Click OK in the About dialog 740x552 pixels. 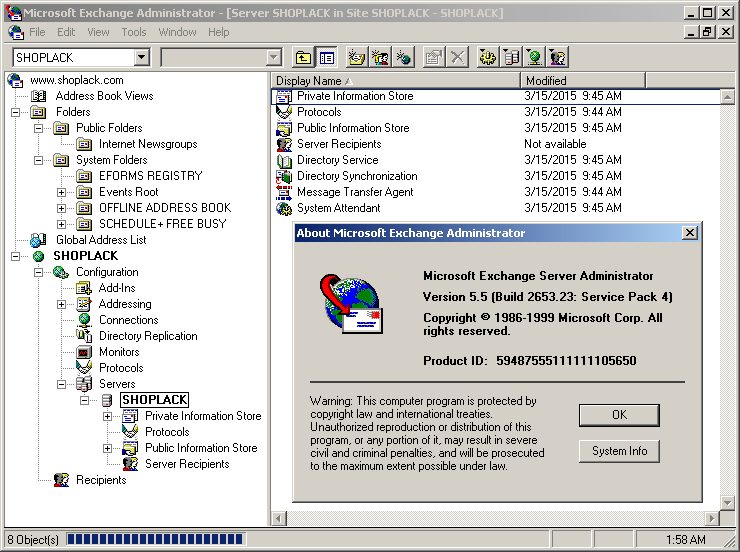coord(619,415)
